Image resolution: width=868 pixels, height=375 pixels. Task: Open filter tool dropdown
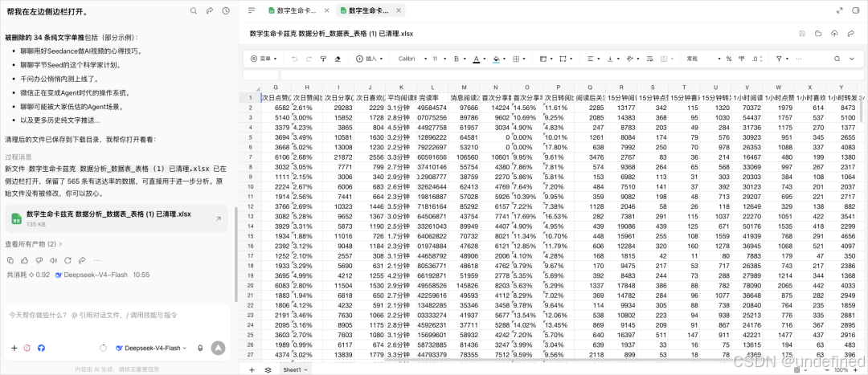click(781, 59)
